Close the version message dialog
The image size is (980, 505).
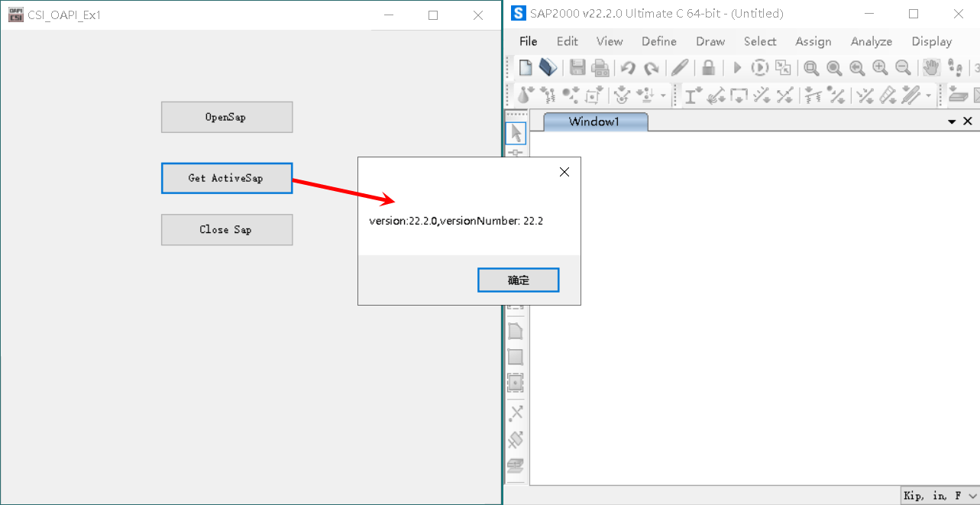point(564,172)
